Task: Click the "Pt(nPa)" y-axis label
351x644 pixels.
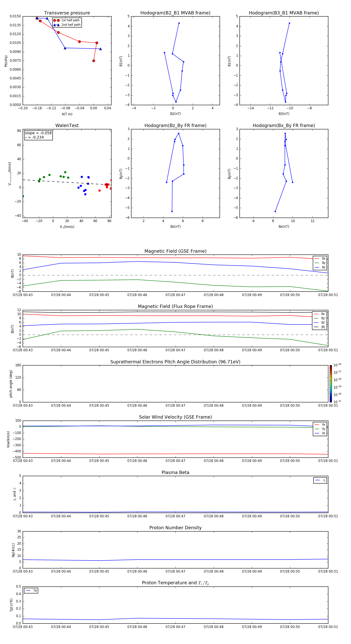Action: pyautogui.click(x=6, y=61)
